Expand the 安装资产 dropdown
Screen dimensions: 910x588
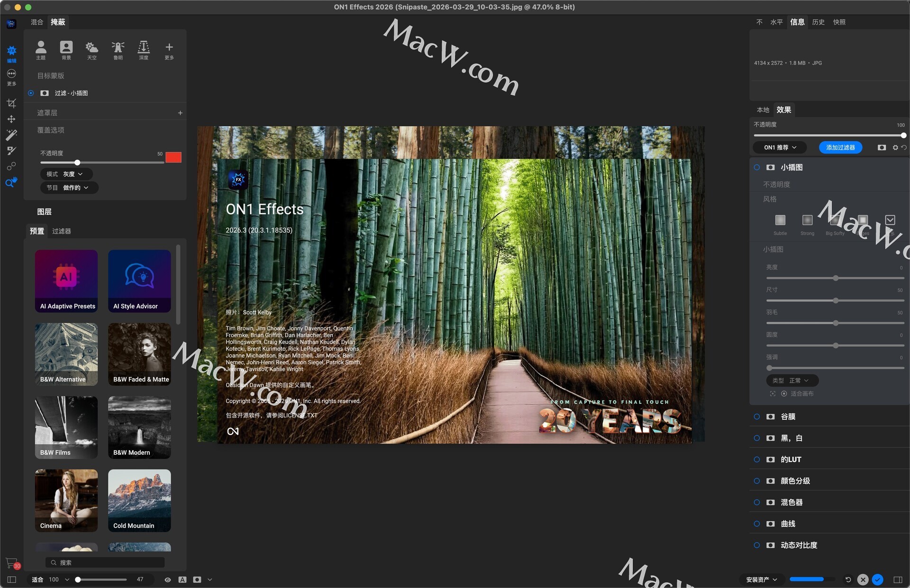click(x=762, y=579)
